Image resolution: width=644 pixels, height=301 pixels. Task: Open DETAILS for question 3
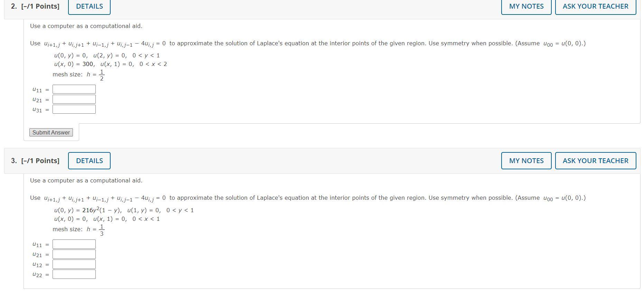point(89,160)
